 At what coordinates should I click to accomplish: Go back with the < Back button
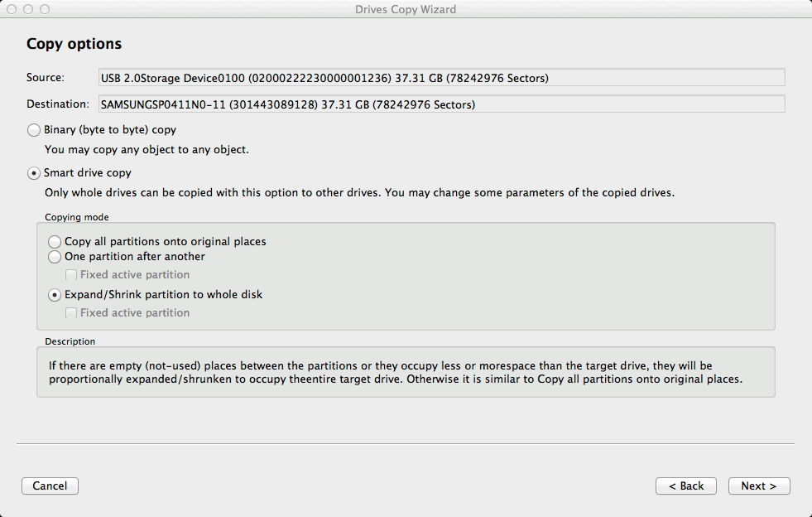685,486
